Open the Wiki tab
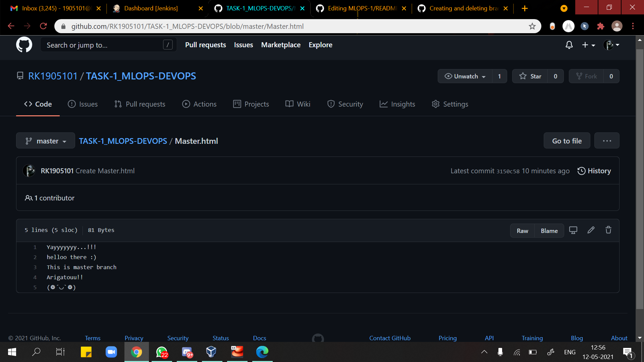The width and height of the screenshot is (644, 362). [x=298, y=104]
